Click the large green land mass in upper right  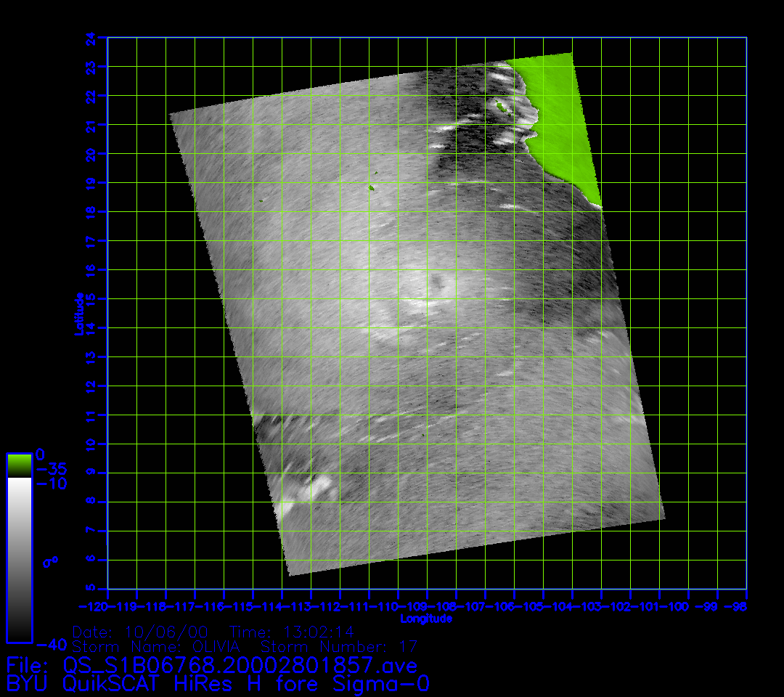pos(559,116)
